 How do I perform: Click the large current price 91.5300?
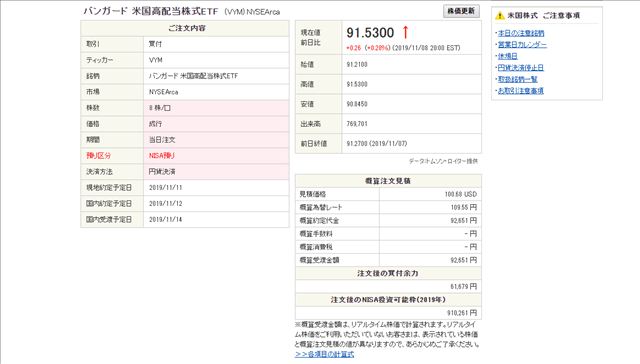tap(370, 33)
